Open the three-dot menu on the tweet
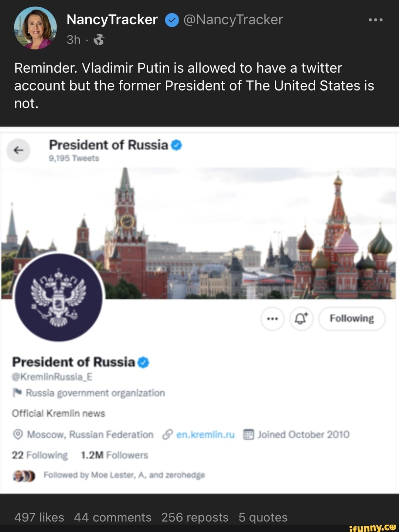The height and width of the screenshot is (532, 399). point(376,20)
